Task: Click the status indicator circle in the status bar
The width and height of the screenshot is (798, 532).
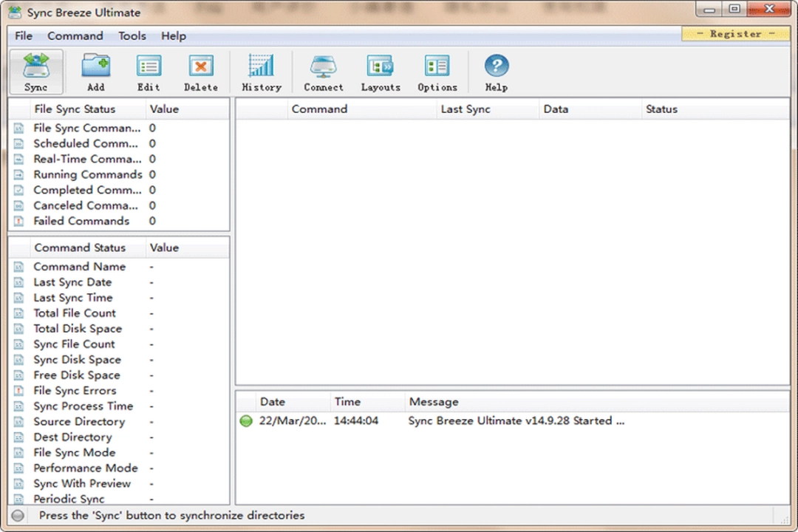Action: tap(17, 515)
